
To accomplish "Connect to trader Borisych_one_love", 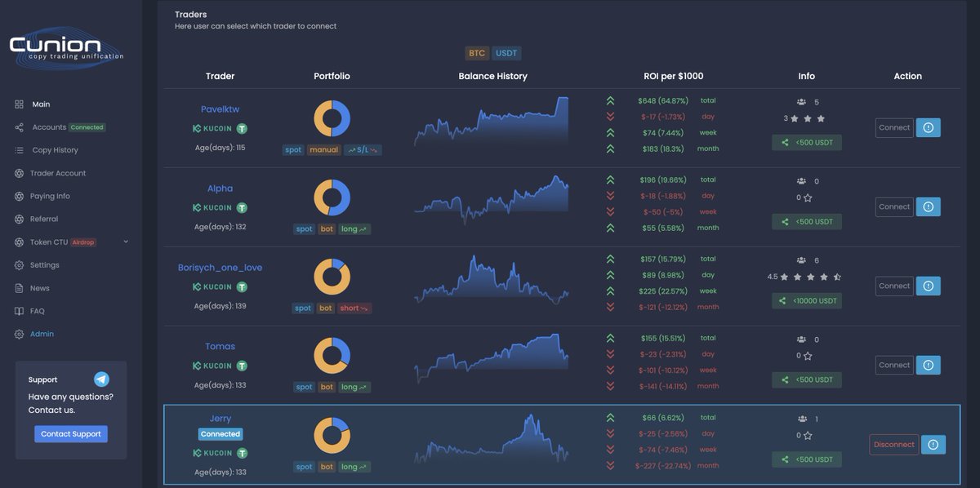I will pos(894,286).
